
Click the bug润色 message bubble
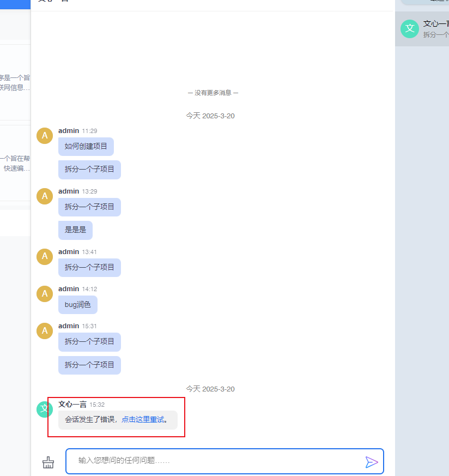point(78,305)
